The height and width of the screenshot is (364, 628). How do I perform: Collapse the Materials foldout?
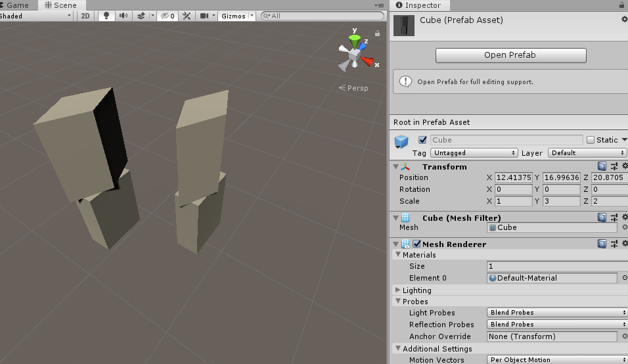point(398,254)
